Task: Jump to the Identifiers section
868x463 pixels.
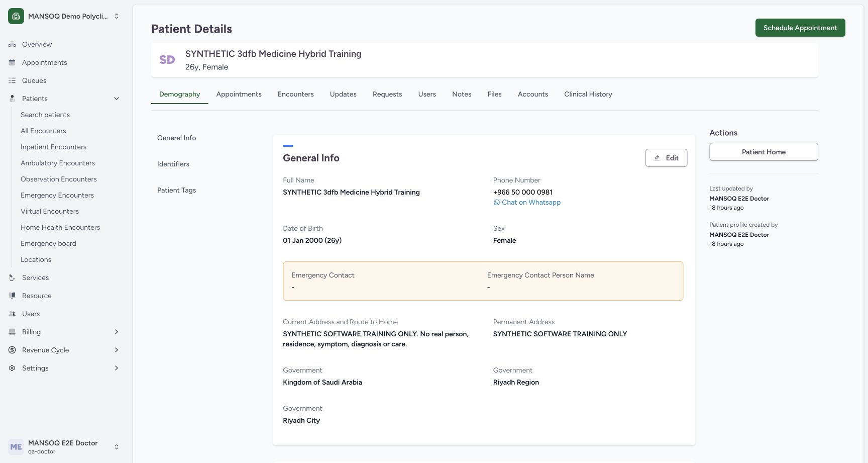Action: pos(173,164)
